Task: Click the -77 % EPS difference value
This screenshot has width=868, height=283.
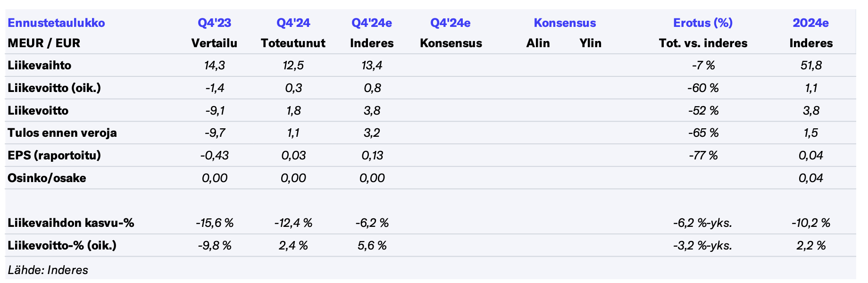Action: 703,156
